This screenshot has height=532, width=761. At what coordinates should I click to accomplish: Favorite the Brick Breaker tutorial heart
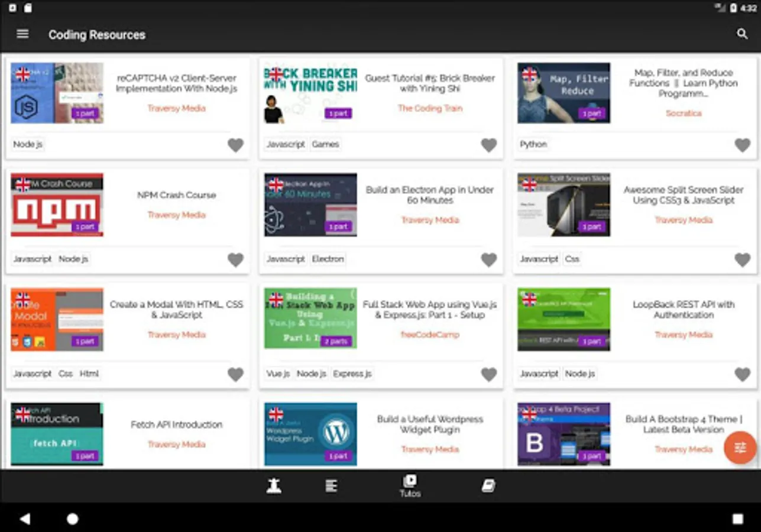(x=489, y=145)
